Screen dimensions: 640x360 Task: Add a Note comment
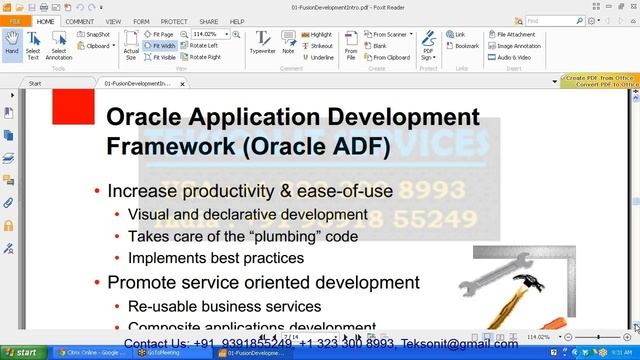(288, 42)
